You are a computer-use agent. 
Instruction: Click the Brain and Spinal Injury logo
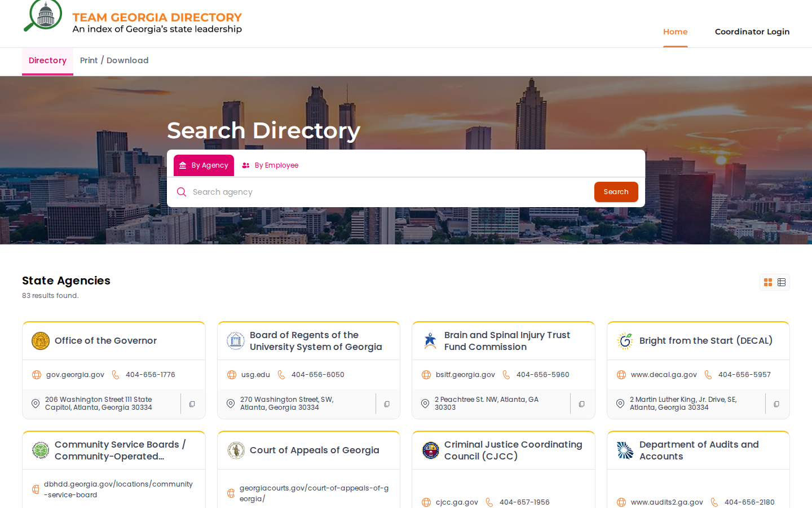[x=430, y=341]
